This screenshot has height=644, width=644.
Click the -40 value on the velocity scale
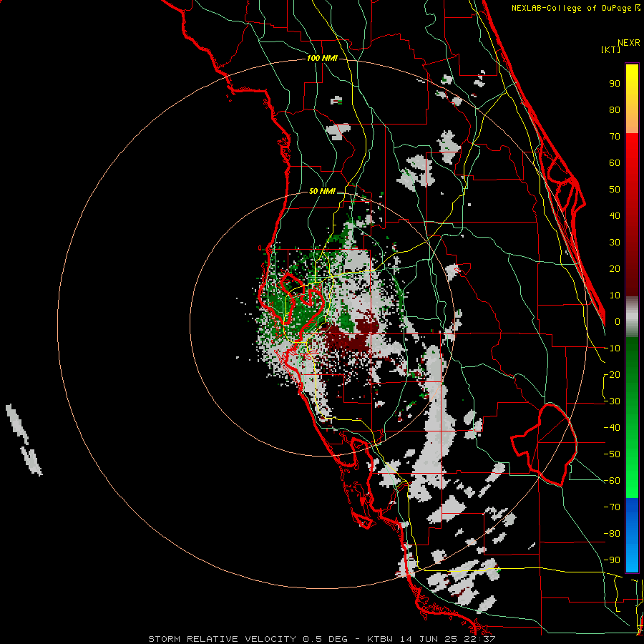(612, 428)
